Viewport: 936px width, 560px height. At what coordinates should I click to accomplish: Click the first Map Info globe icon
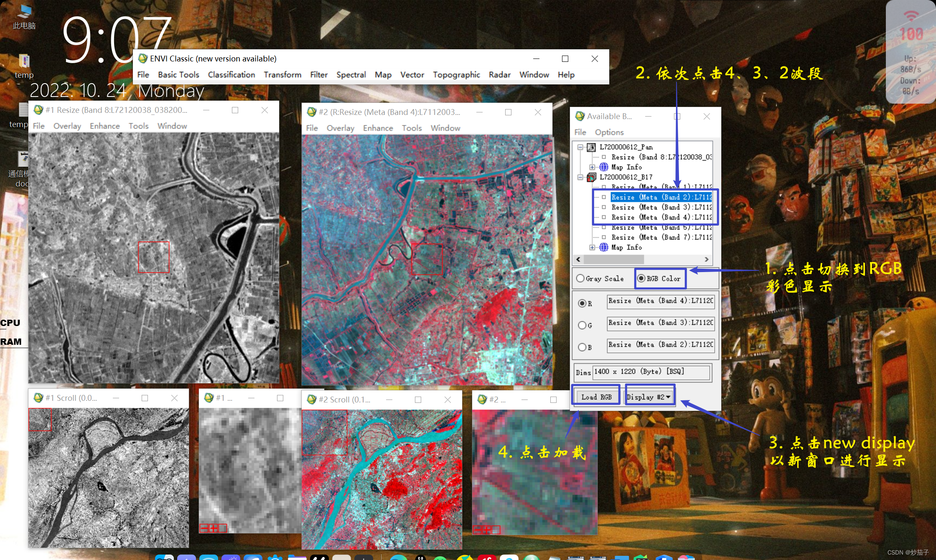point(604,167)
